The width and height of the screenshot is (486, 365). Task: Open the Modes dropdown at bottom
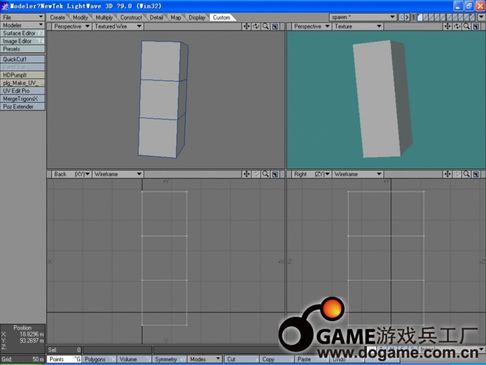coord(204,359)
